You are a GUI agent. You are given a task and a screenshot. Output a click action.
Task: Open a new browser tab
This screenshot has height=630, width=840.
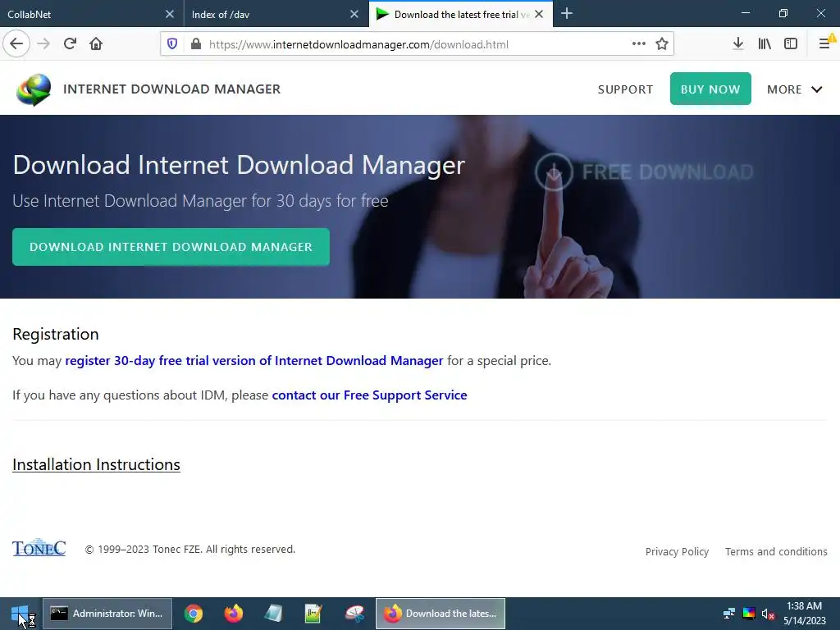(567, 13)
